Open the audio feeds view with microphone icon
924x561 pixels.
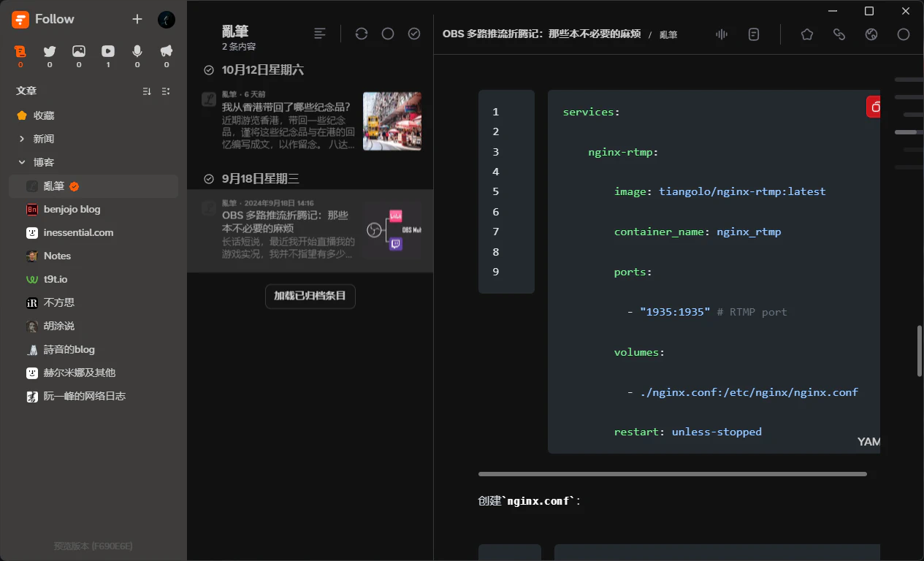pyautogui.click(x=137, y=51)
